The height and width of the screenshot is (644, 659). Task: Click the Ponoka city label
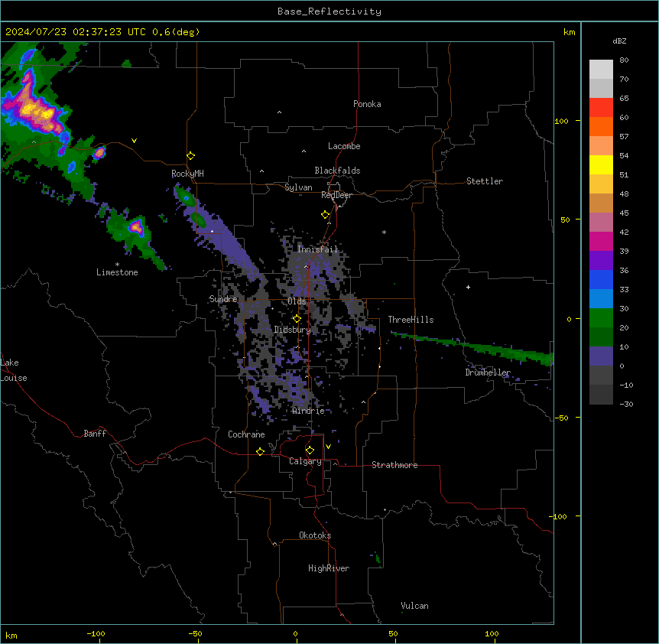[367, 104]
